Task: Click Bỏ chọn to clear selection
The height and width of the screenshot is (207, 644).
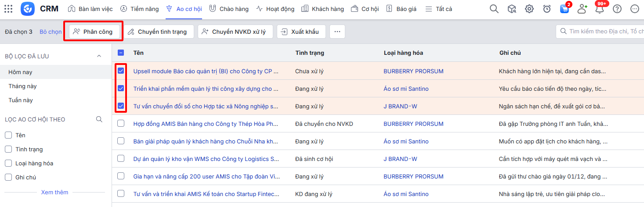Action: (x=51, y=32)
